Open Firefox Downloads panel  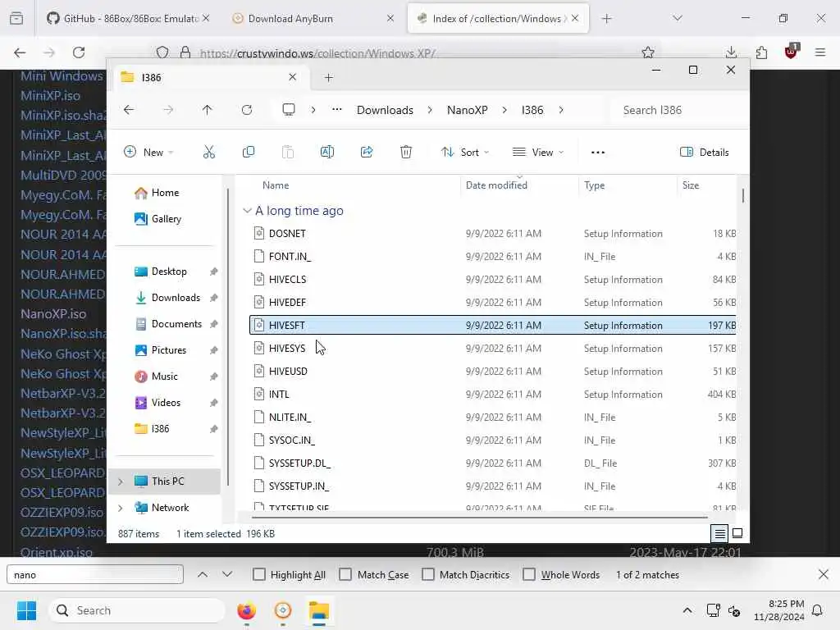(x=731, y=52)
